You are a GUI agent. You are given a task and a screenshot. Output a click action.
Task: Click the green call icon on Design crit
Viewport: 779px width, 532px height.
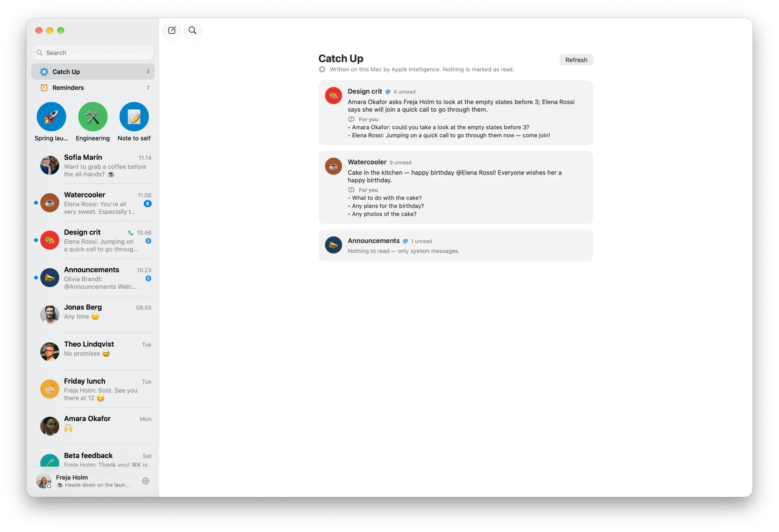pyautogui.click(x=131, y=233)
